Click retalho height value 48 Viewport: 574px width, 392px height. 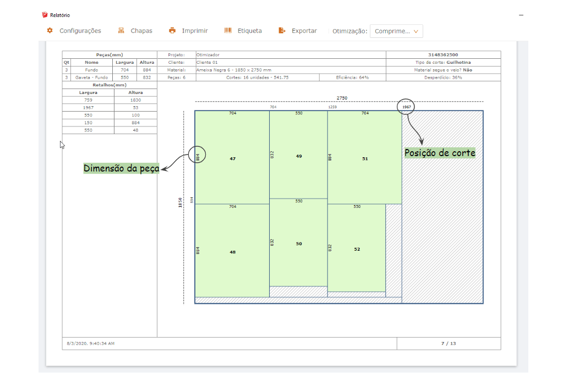tap(135, 130)
